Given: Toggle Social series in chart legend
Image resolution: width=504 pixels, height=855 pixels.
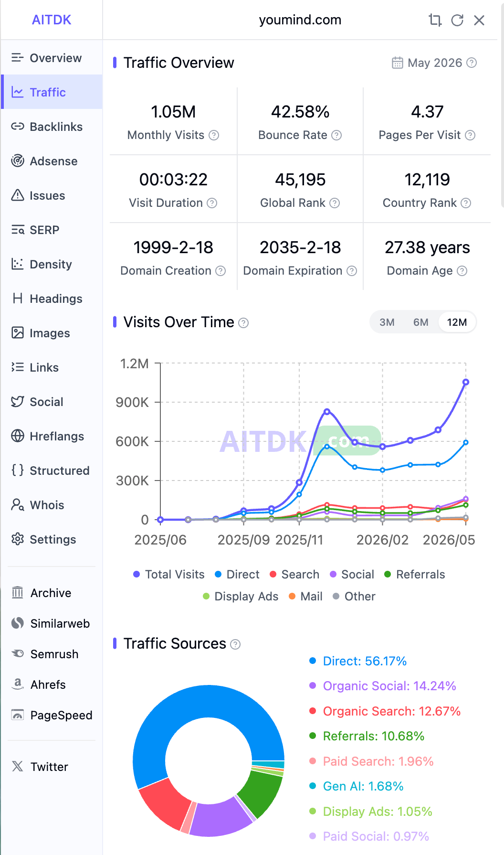Looking at the screenshot, I should [352, 575].
